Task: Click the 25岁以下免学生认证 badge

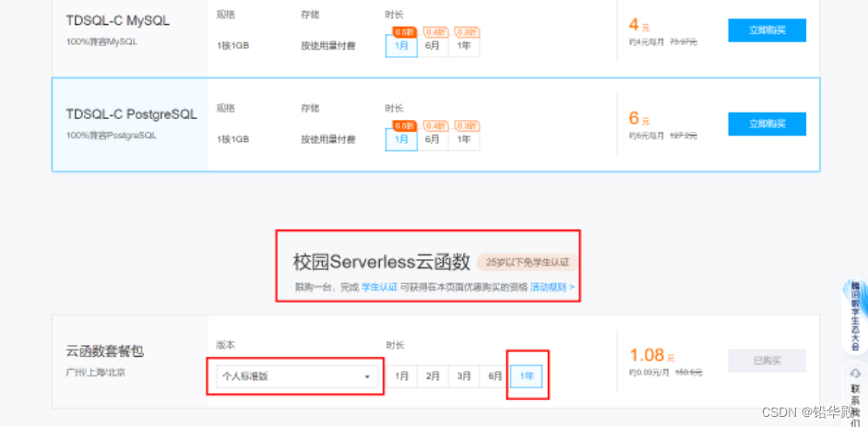Action: 527,263
